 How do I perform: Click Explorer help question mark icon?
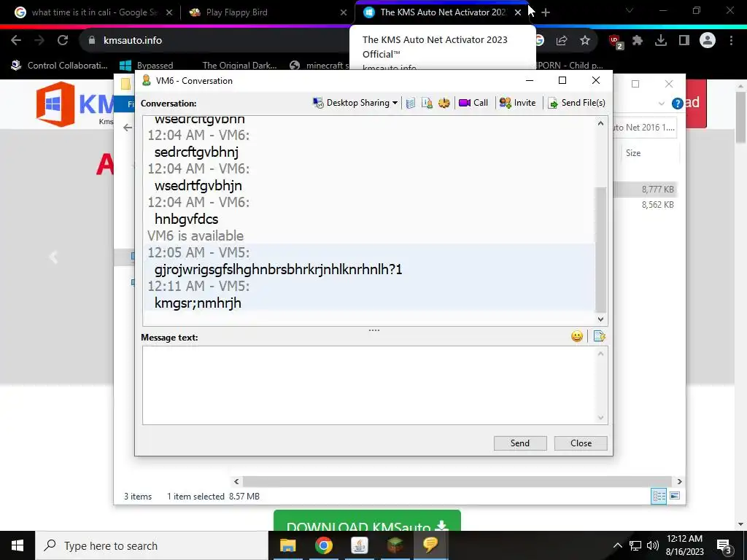click(677, 104)
